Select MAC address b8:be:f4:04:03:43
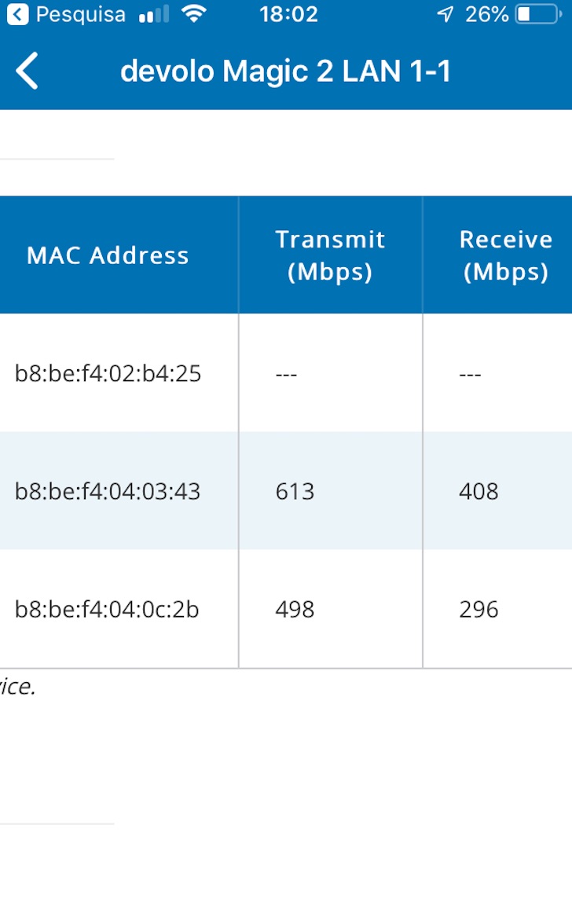The width and height of the screenshot is (572, 924). (108, 491)
